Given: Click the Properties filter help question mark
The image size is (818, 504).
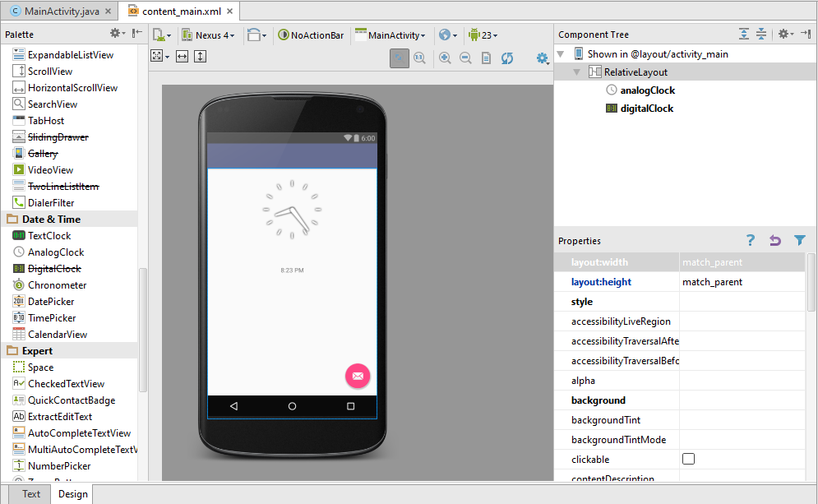Looking at the screenshot, I should [x=750, y=240].
